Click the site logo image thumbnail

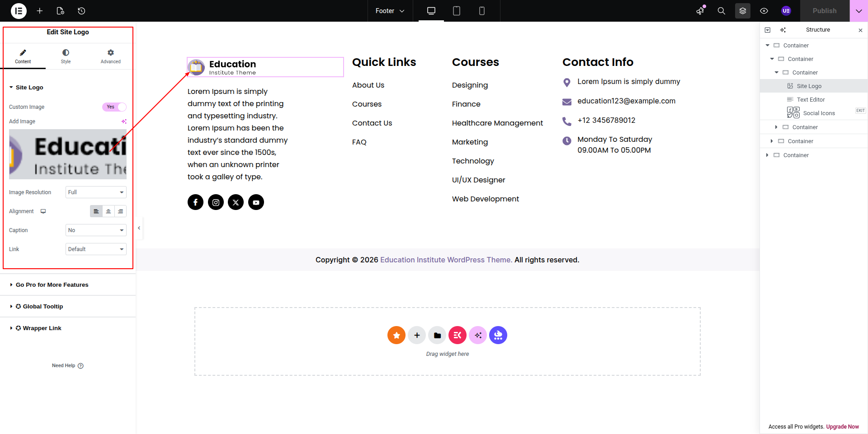pos(68,154)
